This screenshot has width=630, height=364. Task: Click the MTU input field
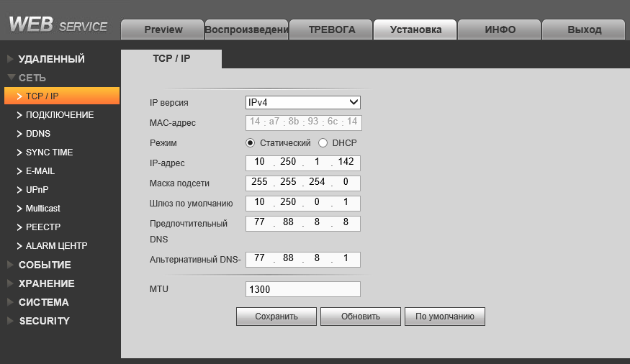click(303, 289)
